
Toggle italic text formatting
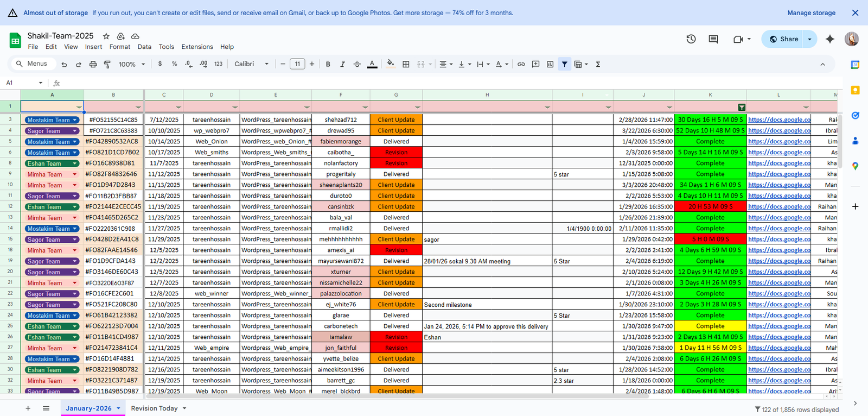click(342, 64)
